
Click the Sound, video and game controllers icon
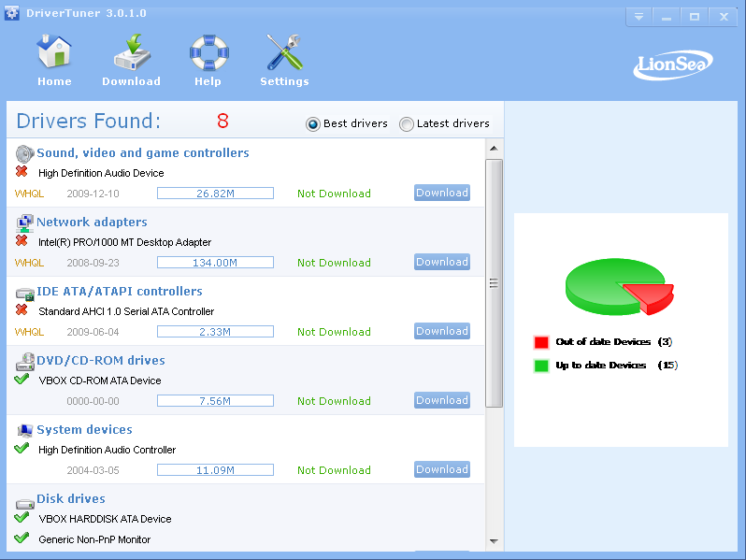pos(25,152)
